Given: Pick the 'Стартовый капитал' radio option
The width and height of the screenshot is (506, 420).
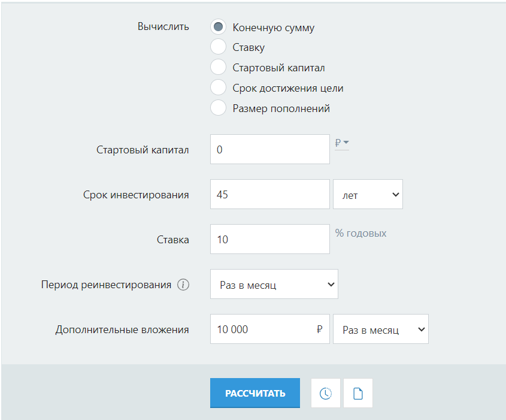Looking at the screenshot, I should pos(218,67).
